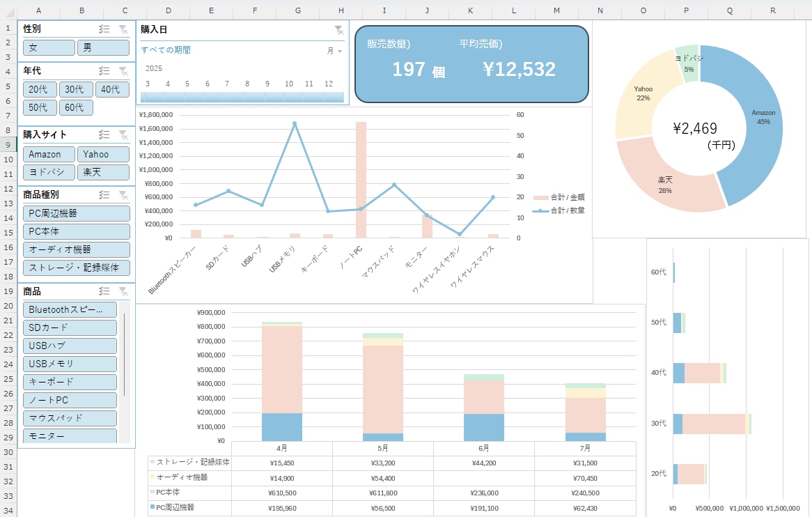Click the すべての期間 timeline label
Image resolution: width=812 pixels, height=517 pixels.
tap(166, 50)
